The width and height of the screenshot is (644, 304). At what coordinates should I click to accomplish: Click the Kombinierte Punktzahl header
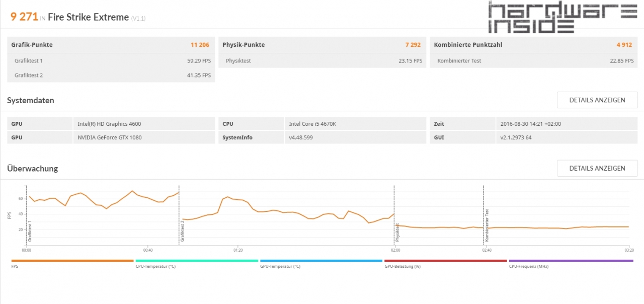tap(468, 45)
